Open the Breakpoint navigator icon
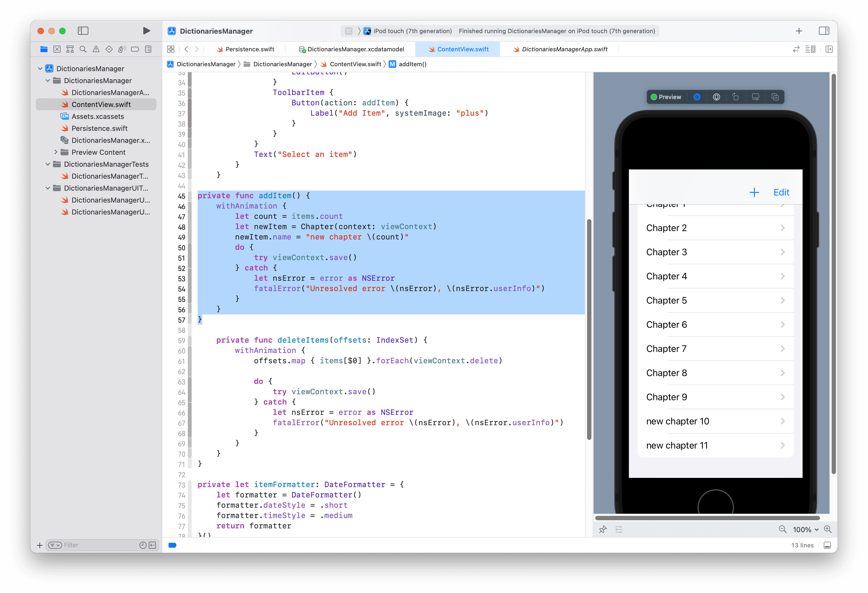This screenshot has width=868, height=593. click(135, 49)
